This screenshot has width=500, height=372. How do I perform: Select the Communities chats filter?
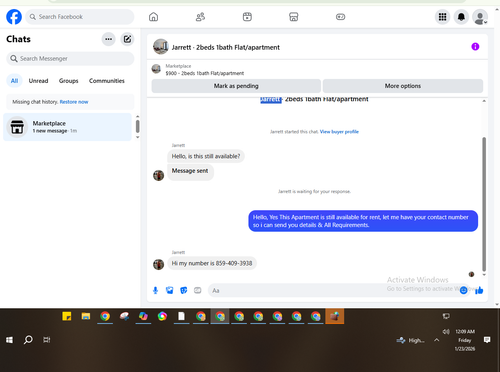[x=107, y=81]
